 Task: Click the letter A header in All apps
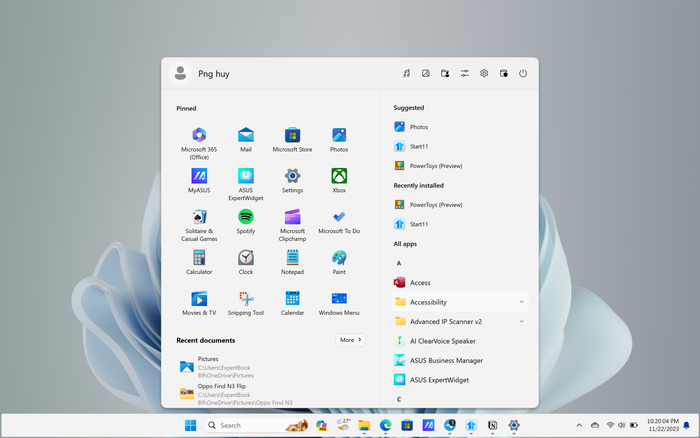point(399,263)
